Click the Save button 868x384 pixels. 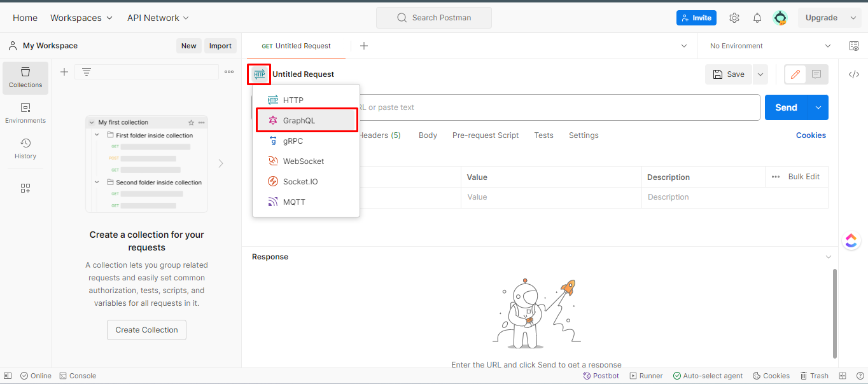(x=729, y=74)
